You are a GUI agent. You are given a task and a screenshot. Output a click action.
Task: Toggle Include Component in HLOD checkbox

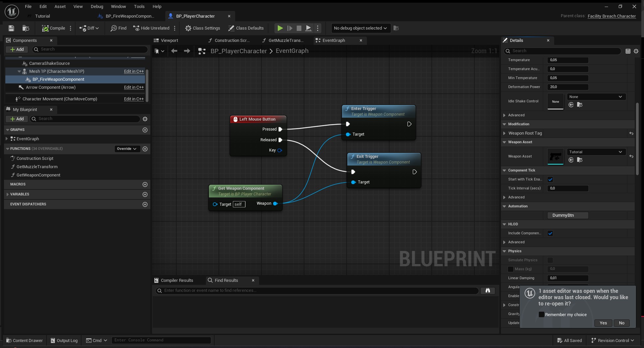click(550, 233)
